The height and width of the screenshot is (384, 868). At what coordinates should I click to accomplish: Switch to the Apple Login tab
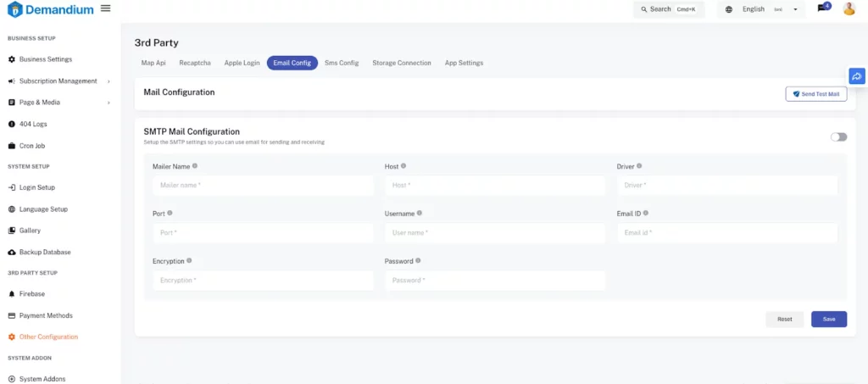(x=242, y=63)
